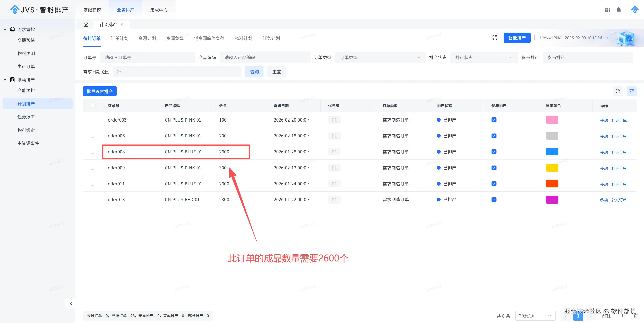This screenshot has width=644, height=323.
Task: Open the 订单类型 dropdown
Action: (x=380, y=57)
